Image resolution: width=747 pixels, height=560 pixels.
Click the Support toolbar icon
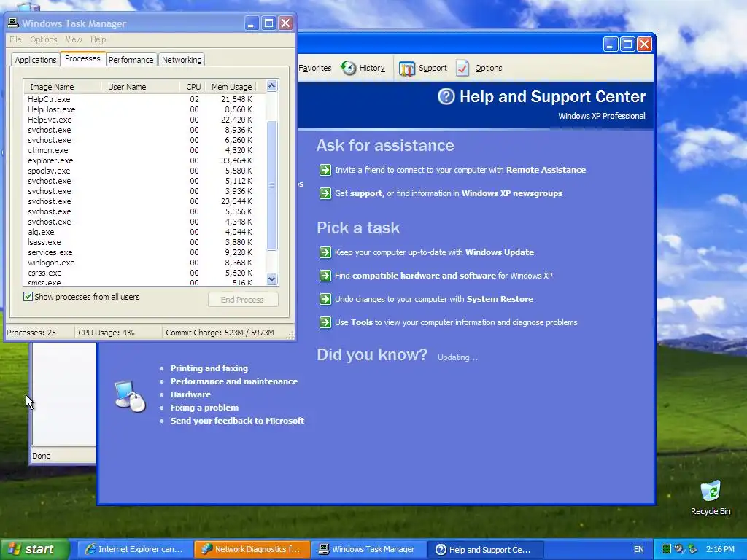(407, 69)
